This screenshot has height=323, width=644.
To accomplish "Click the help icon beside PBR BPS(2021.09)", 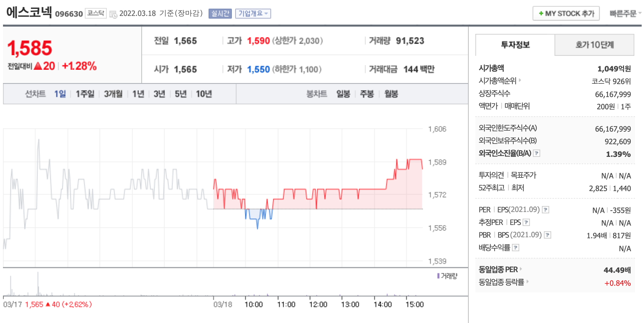I will [x=548, y=235].
